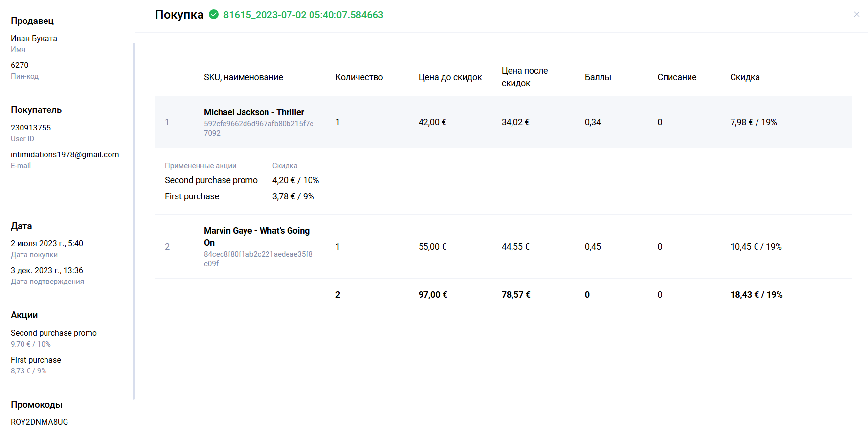Click the Скидка column header in table
Image resolution: width=868 pixels, height=434 pixels.
pyautogui.click(x=744, y=77)
